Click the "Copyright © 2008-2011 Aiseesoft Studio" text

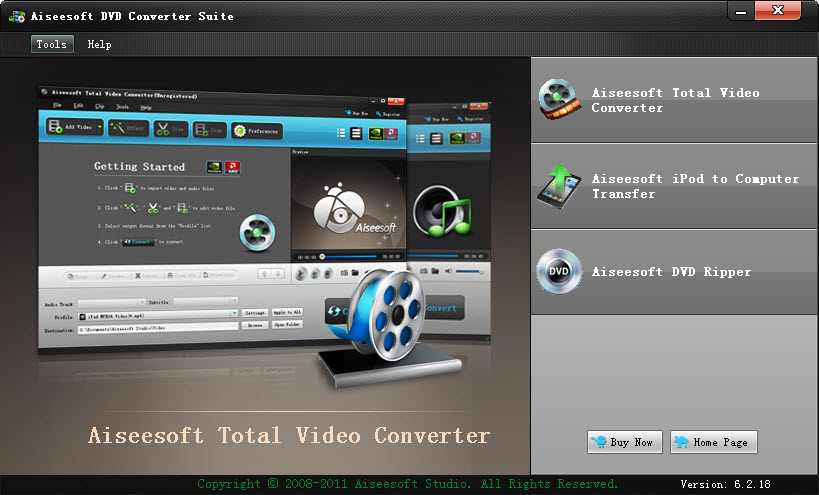[x=334, y=484]
